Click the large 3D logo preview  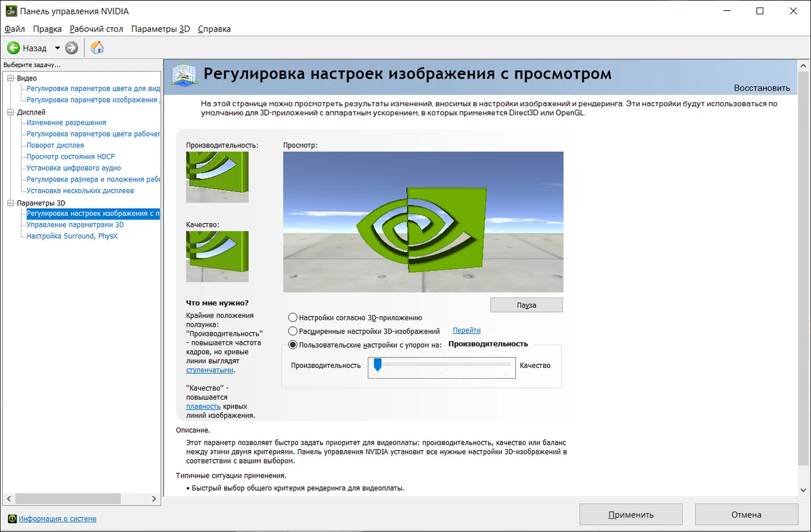click(423, 222)
